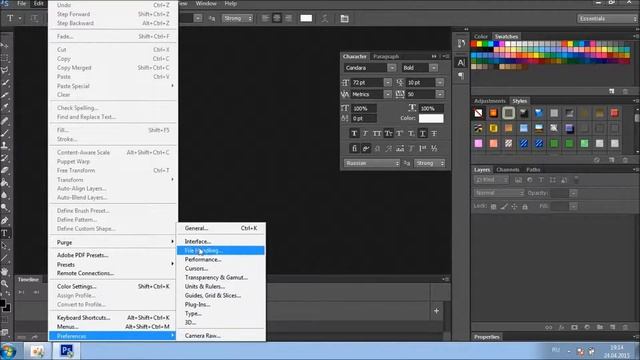The height and width of the screenshot is (360, 640).
Task: Click the Properties panel tab
Action: click(x=487, y=337)
